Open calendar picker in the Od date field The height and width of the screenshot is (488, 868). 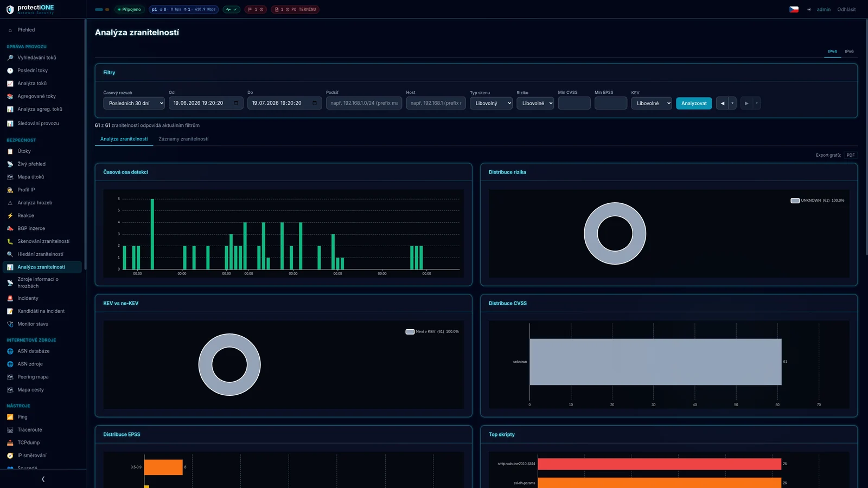click(236, 103)
